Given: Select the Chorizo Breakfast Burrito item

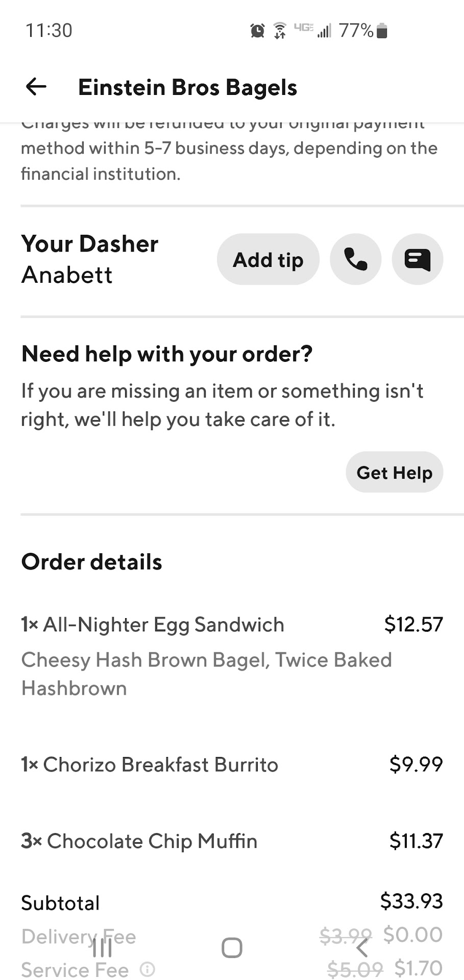Looking at the screenshot, I should [x=160, y=765].
